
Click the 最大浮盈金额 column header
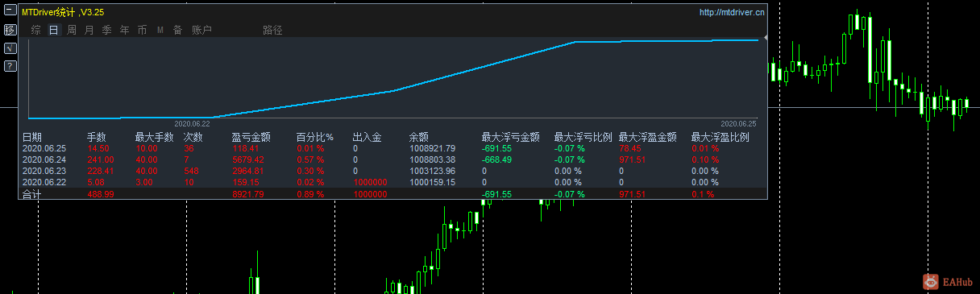pos(647,138)
